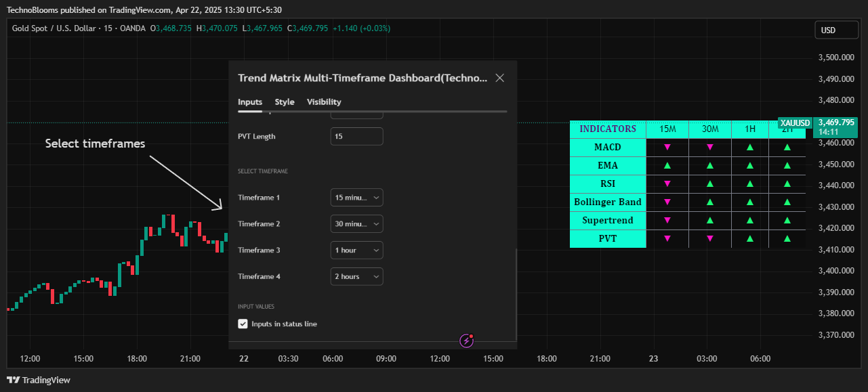868x392 pixels.
Task: Open the Style tab
Action: (285, 102)
